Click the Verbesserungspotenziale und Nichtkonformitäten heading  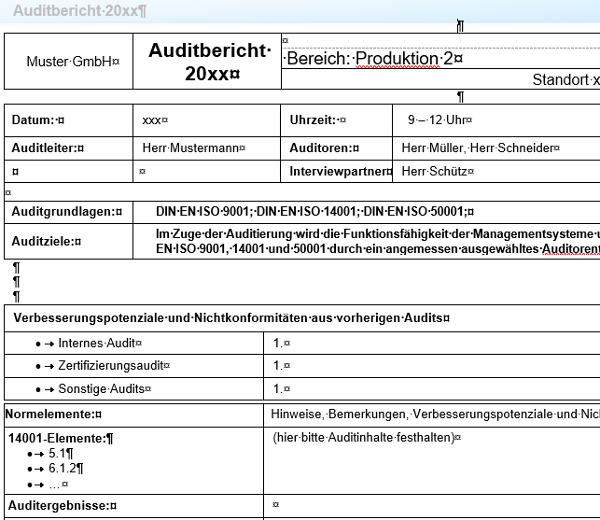click(x=231, y=318)
